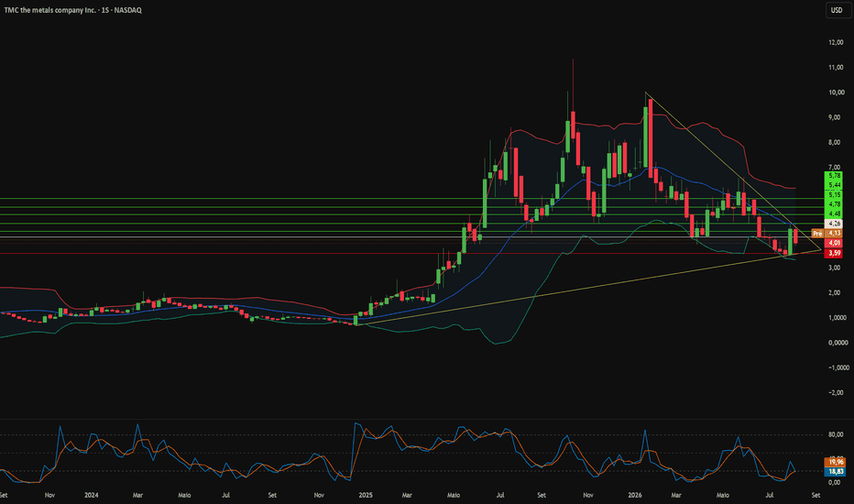This screenshot has width=854, height=504.
Task: Click the orange 19,96 oscillator value label
Action: tap(836, 462)
